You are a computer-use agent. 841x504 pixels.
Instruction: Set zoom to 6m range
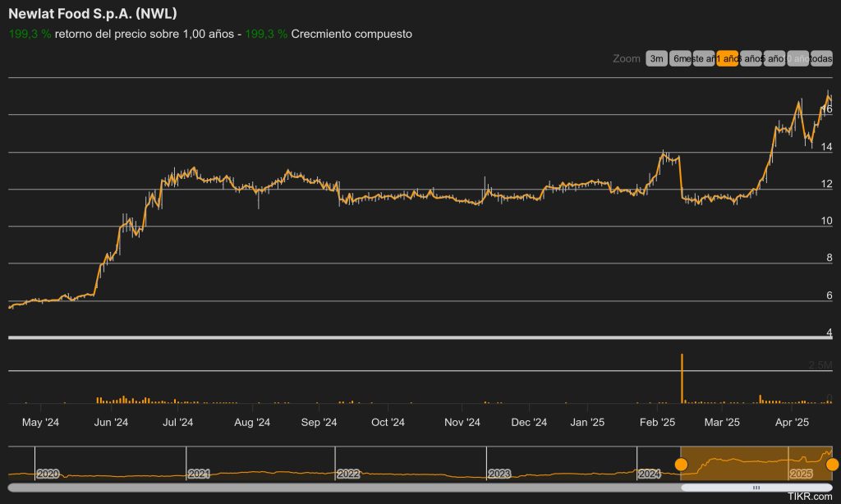680,59
